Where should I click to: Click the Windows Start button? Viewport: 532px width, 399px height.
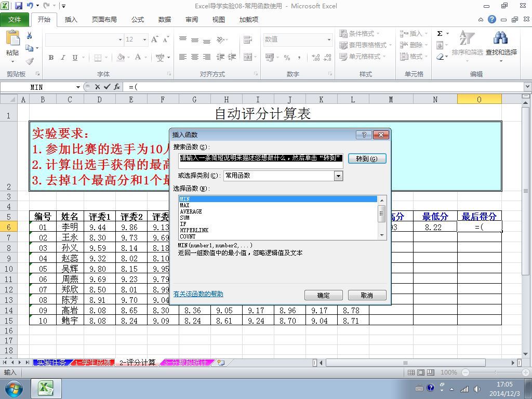pyautogui.click(x=14, y=389)
